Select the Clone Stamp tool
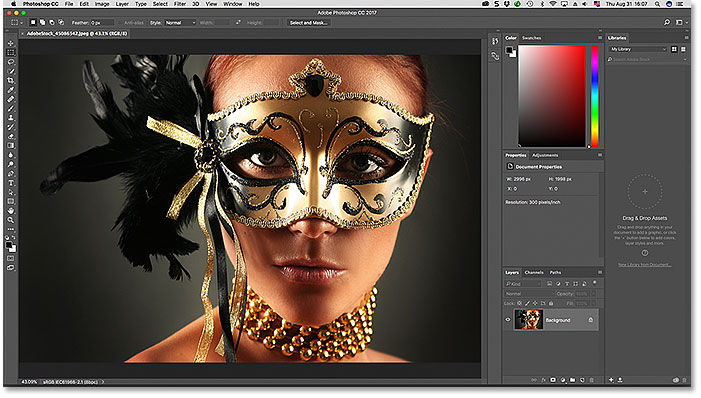Image resolution: width=701 pixels, height=398 pixels. [x=11, y=118]
